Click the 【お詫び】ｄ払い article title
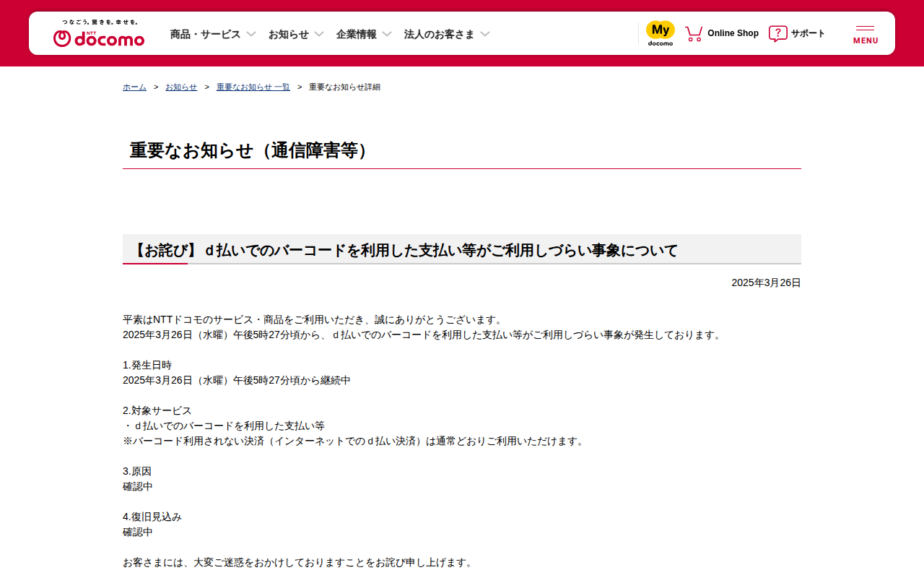The image size is (924, 578). pos(404,251)
